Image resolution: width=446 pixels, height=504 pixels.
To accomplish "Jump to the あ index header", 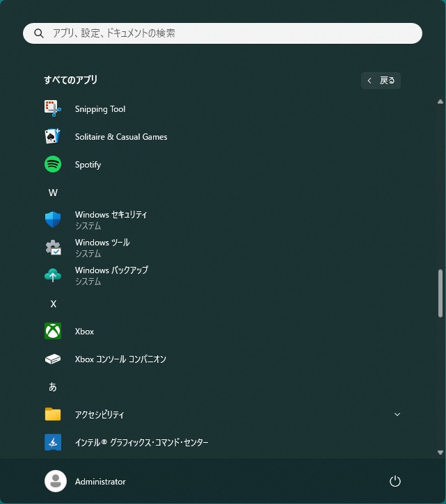I will coord(53,387).
